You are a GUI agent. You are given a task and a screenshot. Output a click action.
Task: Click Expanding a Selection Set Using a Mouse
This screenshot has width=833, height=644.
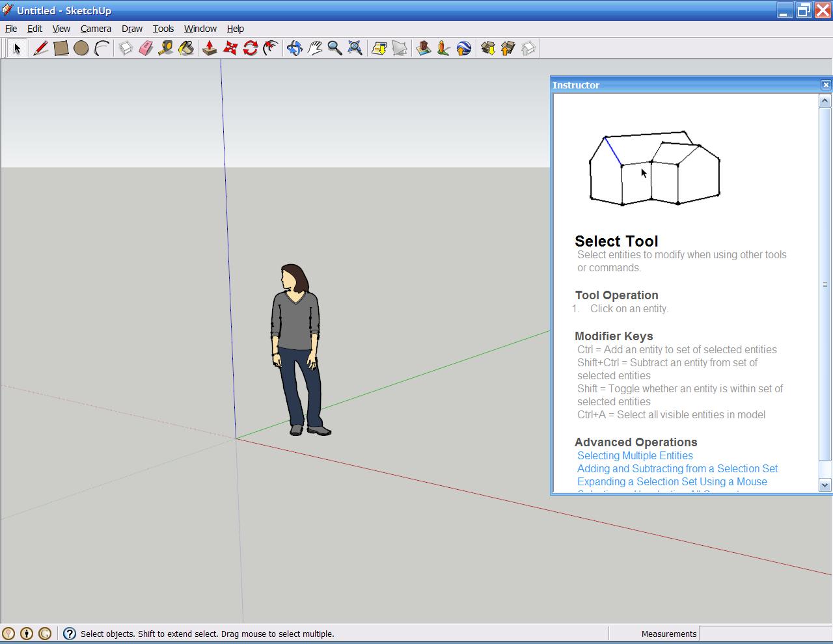coord(672,481)
